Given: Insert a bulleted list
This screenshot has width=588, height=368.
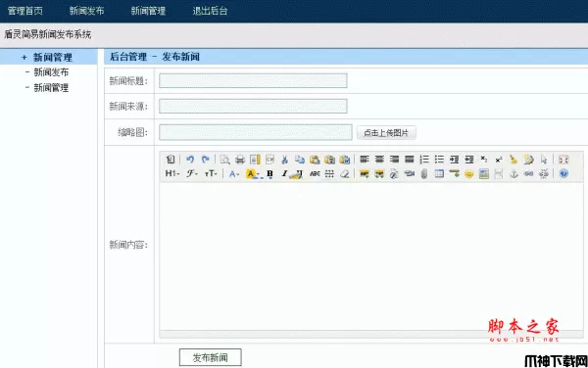Looking at the screenshot, I should [439, 160].
